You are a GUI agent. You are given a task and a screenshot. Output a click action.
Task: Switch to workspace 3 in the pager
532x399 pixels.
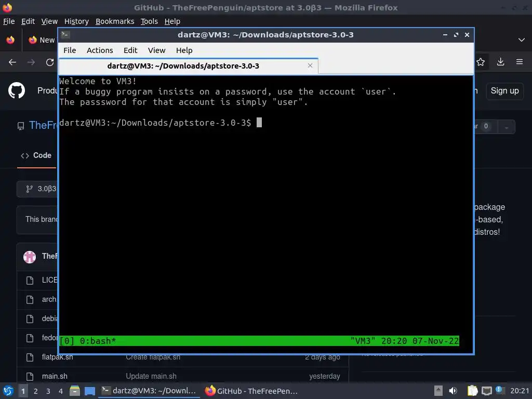click(x=48, y=391)
